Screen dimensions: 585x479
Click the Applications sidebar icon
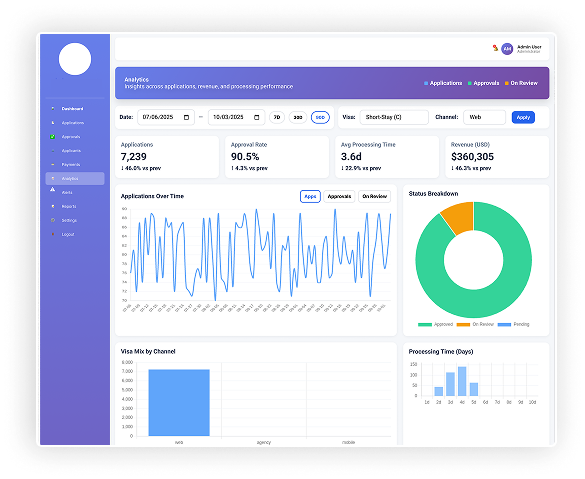point(53,122)
